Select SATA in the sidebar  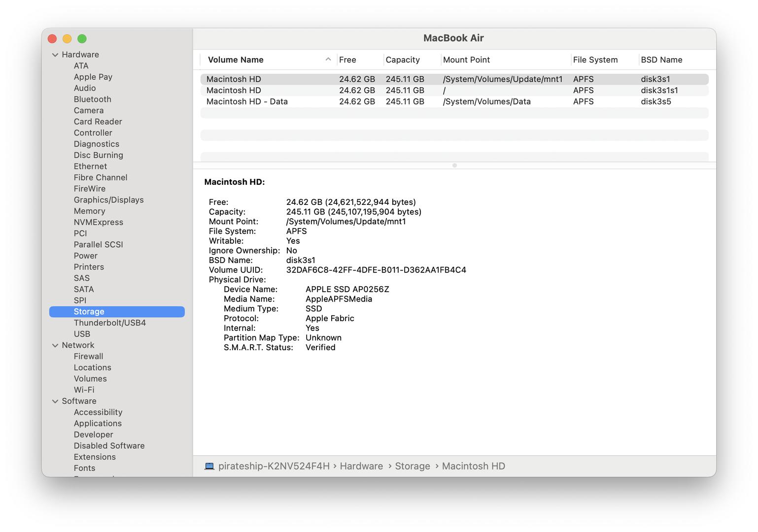tap(84, 289)
